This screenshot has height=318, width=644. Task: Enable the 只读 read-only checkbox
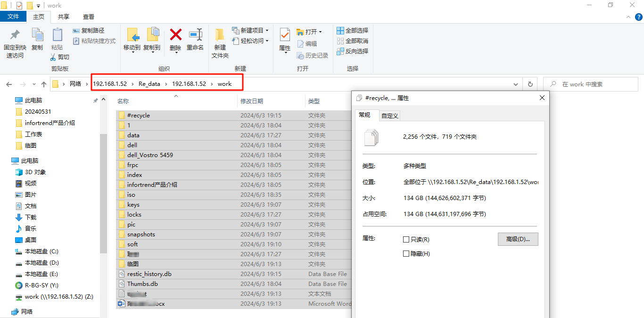pyautogui.click(x=406, y=239)
